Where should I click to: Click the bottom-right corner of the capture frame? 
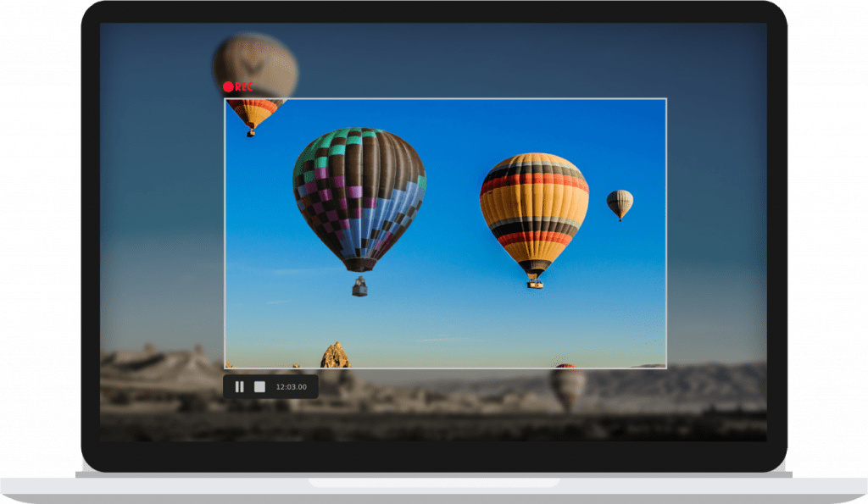[x=666, y=368]
